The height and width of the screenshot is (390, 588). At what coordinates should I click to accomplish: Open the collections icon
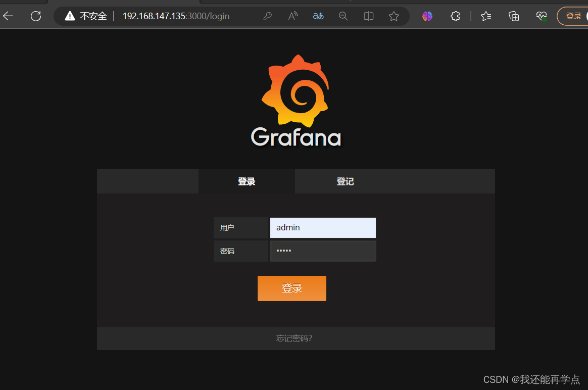514,16
